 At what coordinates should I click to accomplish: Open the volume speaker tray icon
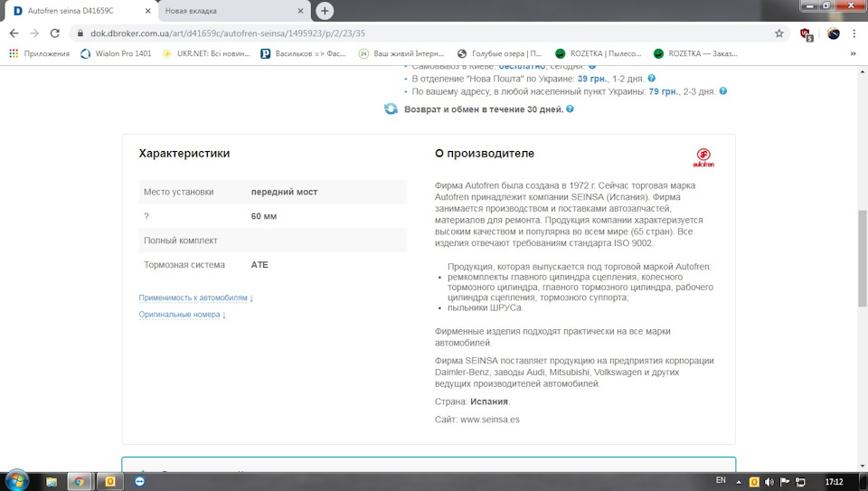click(x=769, y=482)
